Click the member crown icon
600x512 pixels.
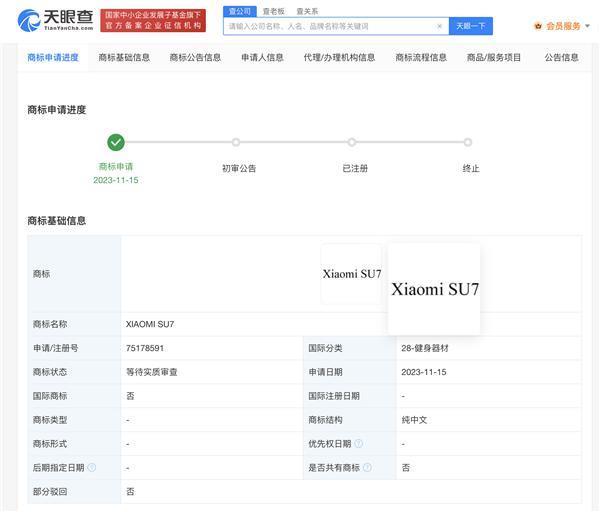pyautogui.click(x=538, y=26)
